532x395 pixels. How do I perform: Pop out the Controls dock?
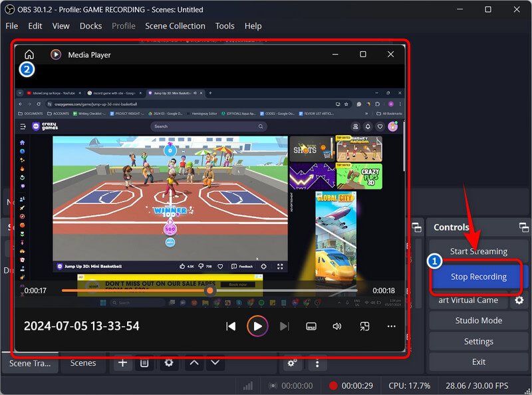coord(523,227)
